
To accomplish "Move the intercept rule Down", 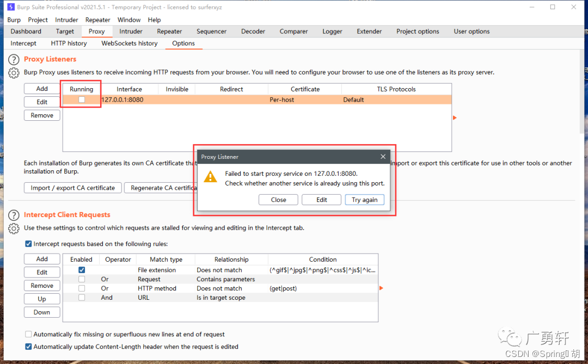I will (x=42, y=312).
